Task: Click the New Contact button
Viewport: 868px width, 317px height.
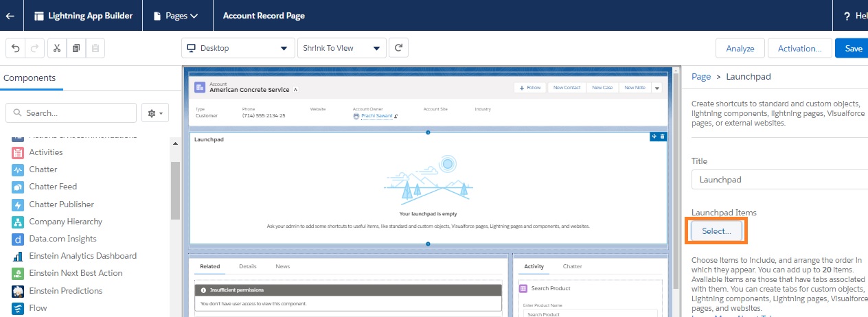Action: [567, 88]
